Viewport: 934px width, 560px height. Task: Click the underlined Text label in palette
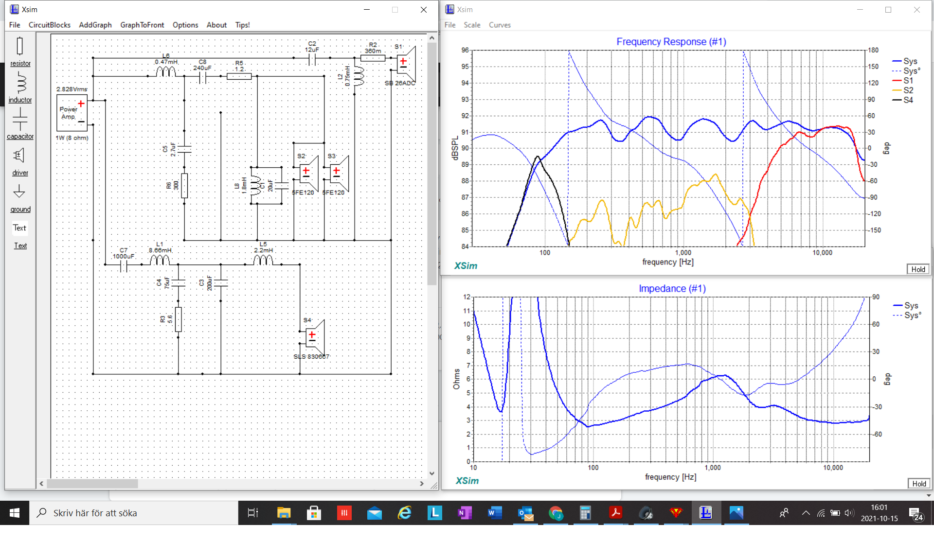[x=20, y=246]
